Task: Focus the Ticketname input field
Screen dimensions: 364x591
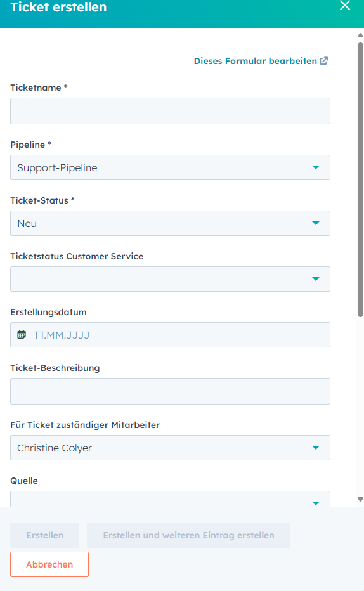Action: click(171, 111)
